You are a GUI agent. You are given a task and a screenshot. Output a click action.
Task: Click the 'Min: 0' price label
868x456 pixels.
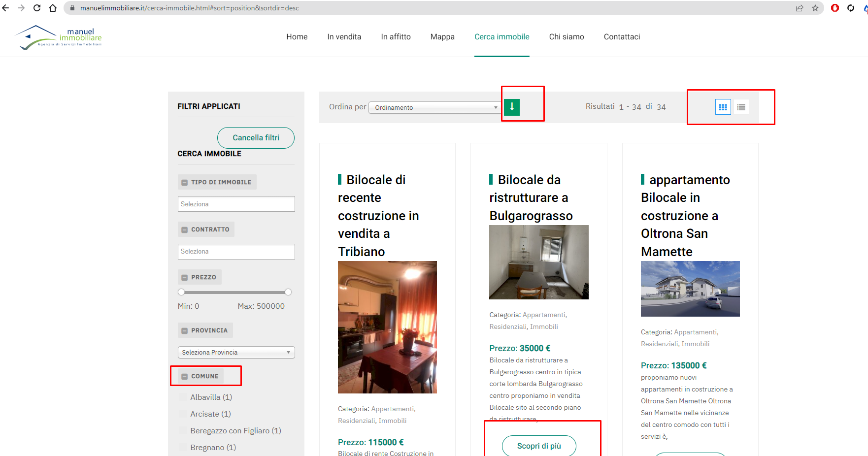189,306
